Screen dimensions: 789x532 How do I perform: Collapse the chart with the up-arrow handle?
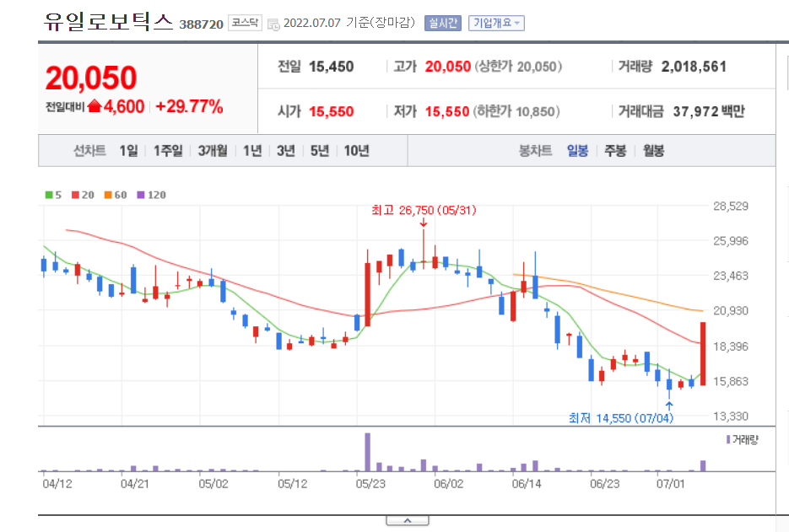tap(408, 520)
